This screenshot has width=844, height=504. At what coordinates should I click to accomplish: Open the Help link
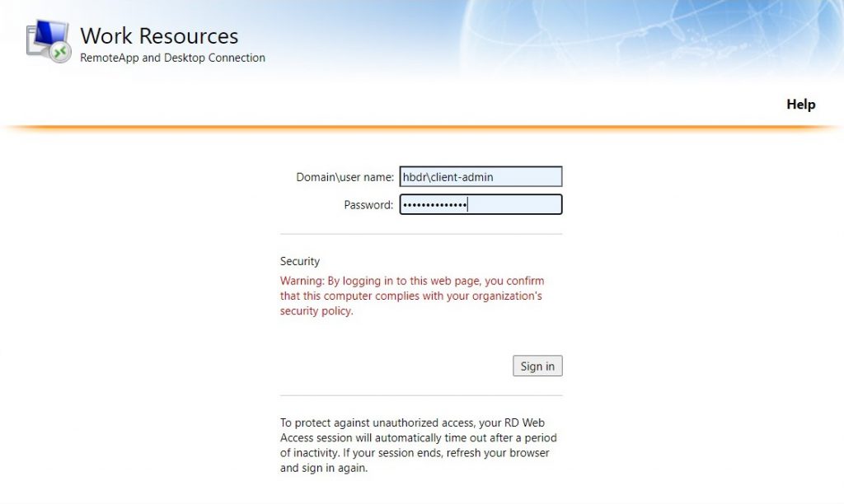[800, 104]
